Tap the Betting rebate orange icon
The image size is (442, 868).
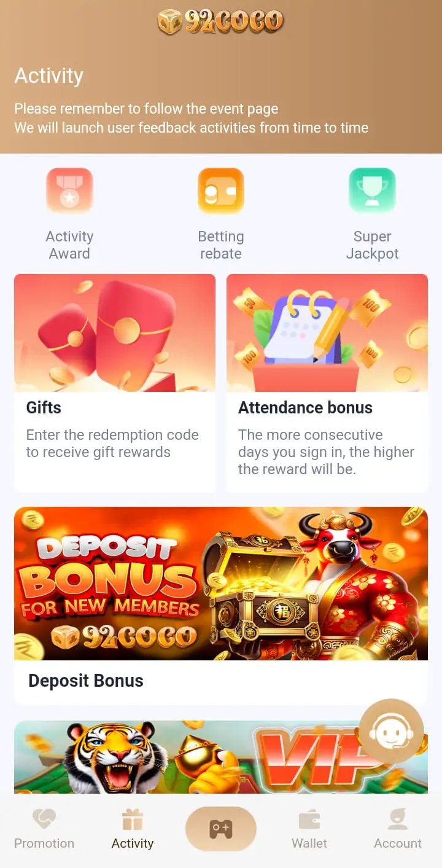[x=221, y=190]
